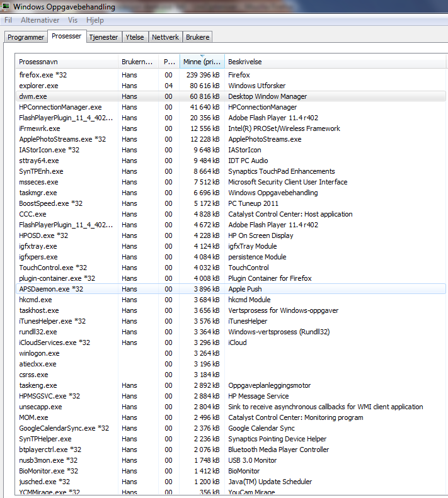Screen dimensions: 448x498
Task: Go to the Nettverk tab
Action: click(x=165, y=37)
